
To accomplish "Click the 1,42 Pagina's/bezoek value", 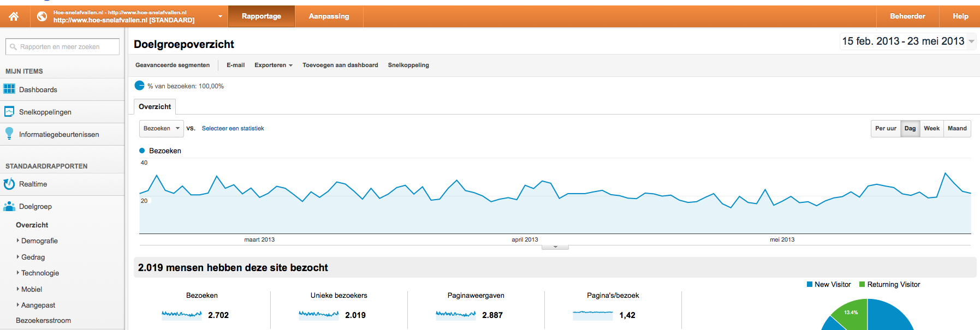I will 627,315.
